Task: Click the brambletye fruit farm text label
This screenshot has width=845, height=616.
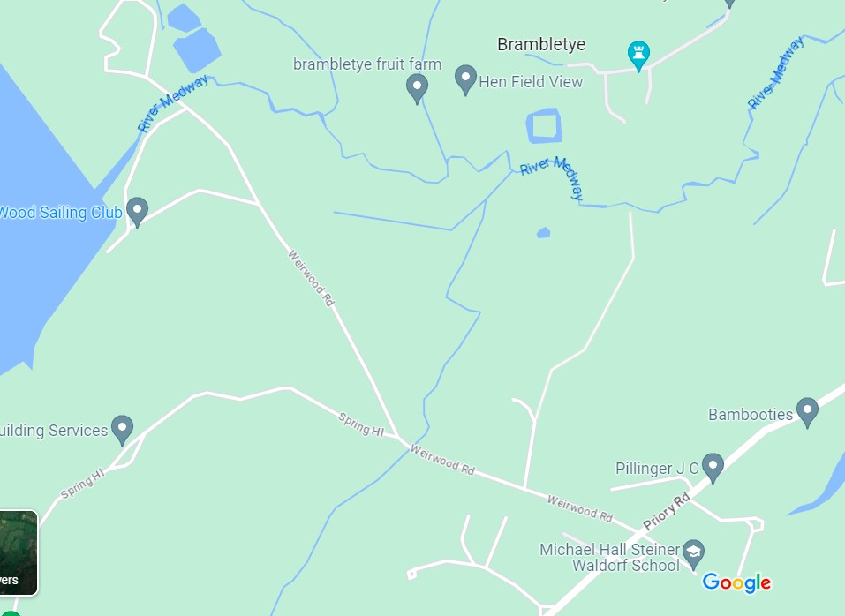Action: 367,64
